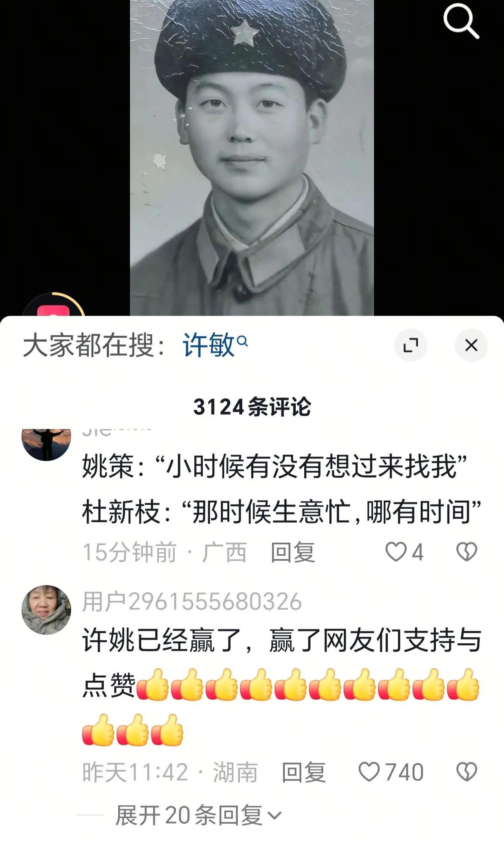Tap the soldier portrait video area
Screen dimensions: 504x841
point(252,158)
